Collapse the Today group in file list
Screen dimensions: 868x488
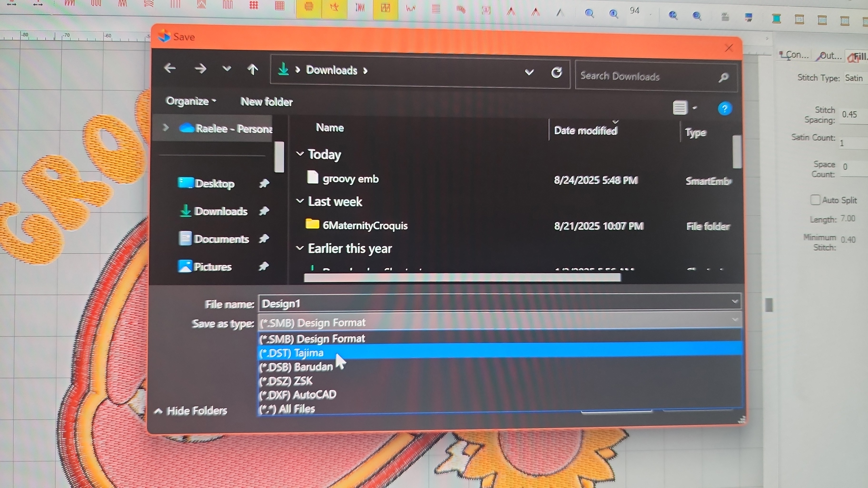pos(300,154)
